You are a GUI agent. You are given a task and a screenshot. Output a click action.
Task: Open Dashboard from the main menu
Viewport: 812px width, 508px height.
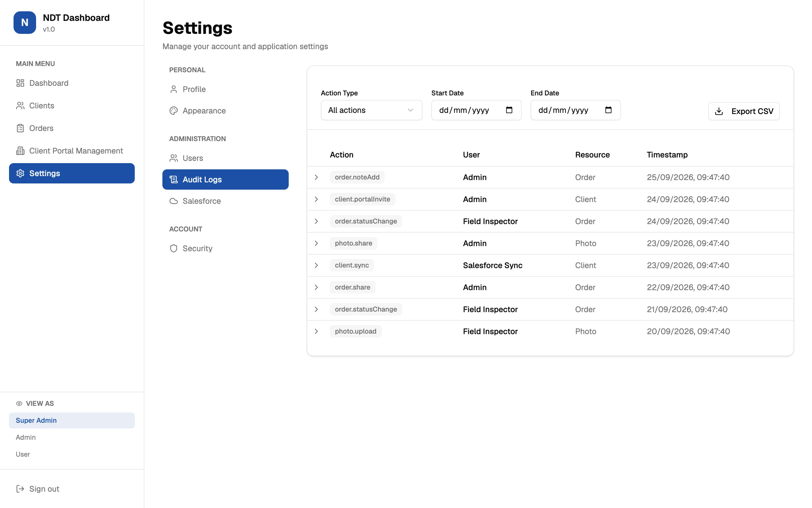[x=72, y=83]
